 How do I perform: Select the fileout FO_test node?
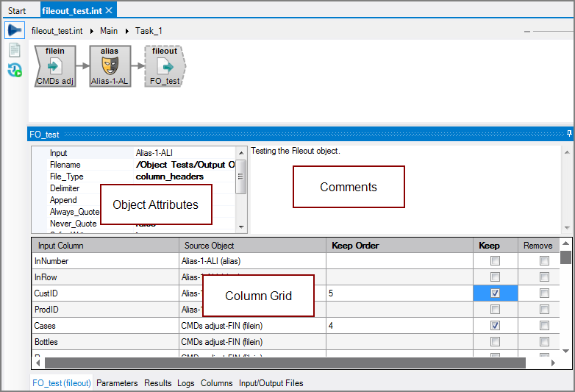pos(165,66)
